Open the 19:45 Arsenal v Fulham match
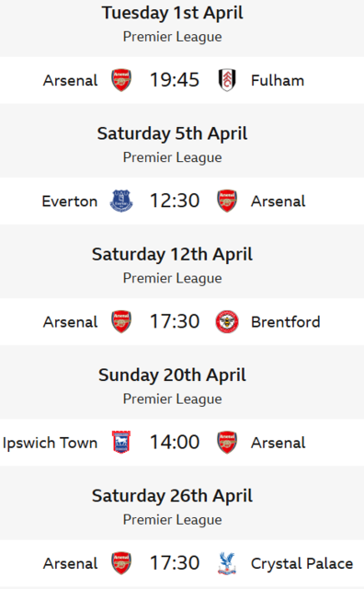 [175, 80]
